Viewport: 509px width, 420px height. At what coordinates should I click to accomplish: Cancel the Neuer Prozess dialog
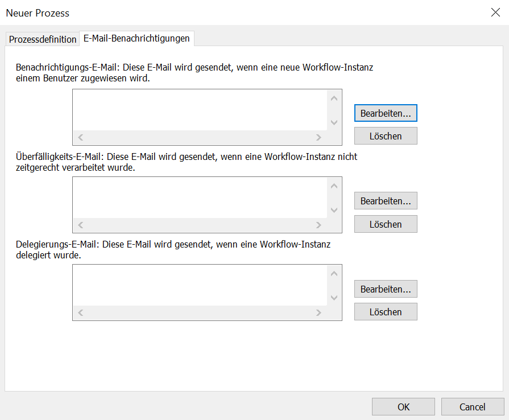(473, 407)
